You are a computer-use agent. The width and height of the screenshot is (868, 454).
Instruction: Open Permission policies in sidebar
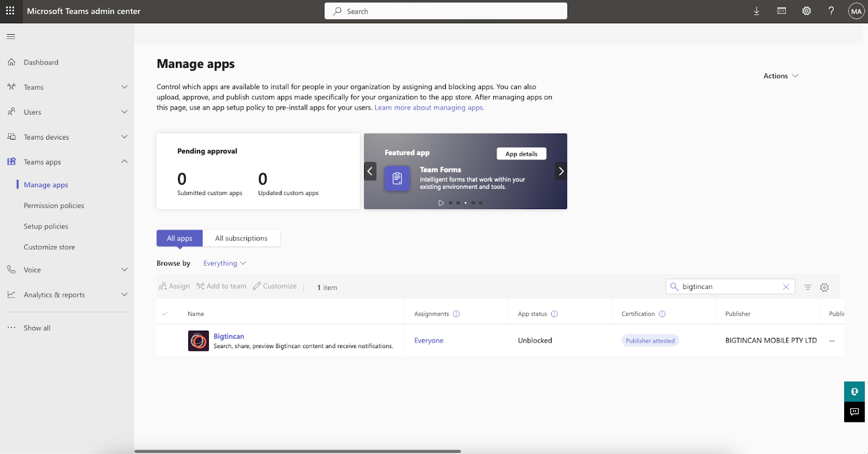point(54,206)
